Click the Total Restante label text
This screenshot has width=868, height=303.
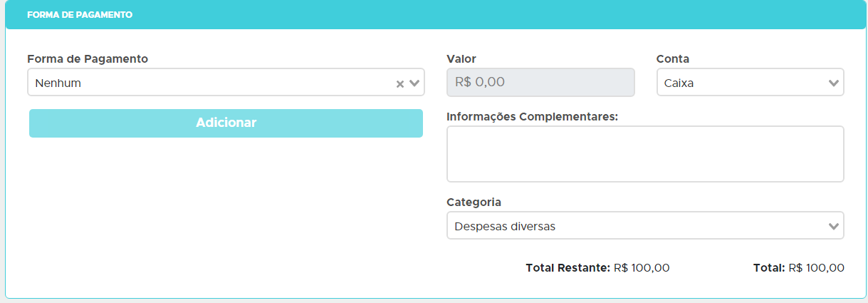pyautogui.click(x=568, y=268)
